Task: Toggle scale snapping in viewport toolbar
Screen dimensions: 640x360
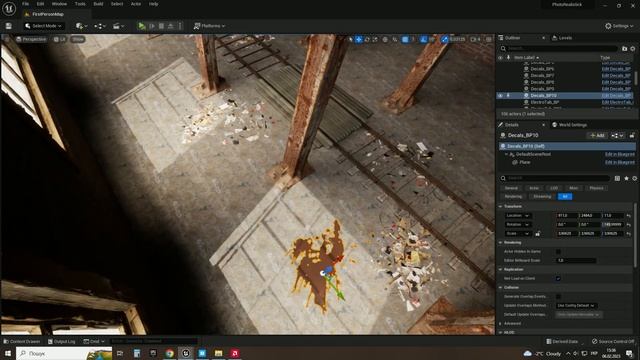Action: [x=444, y=40]
